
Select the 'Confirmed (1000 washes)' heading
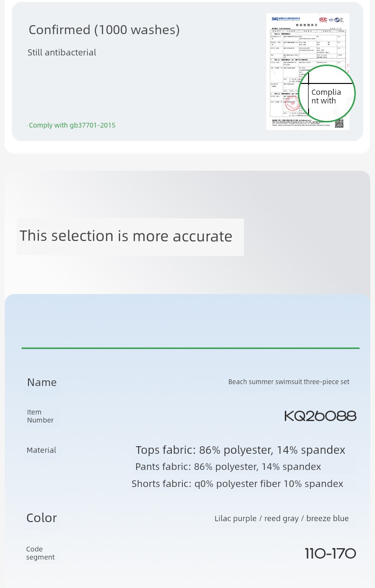tap(104, 30)
